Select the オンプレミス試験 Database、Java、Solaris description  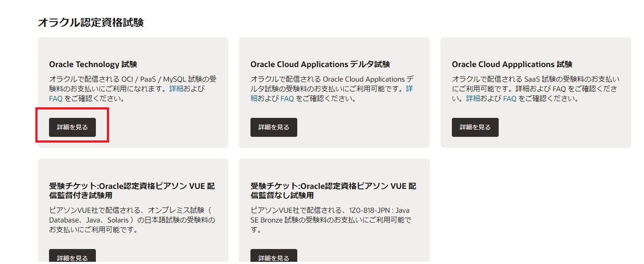click(131, 220)
